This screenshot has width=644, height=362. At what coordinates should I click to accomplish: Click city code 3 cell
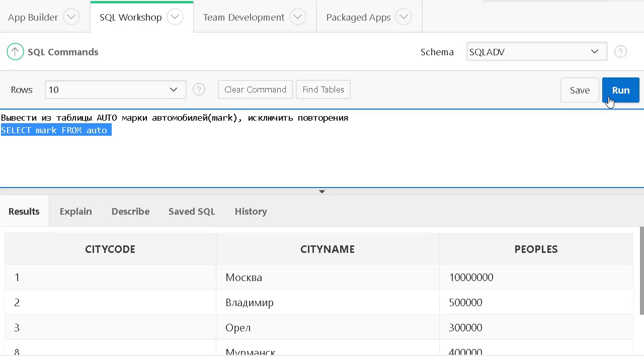[x=110, y=327]
